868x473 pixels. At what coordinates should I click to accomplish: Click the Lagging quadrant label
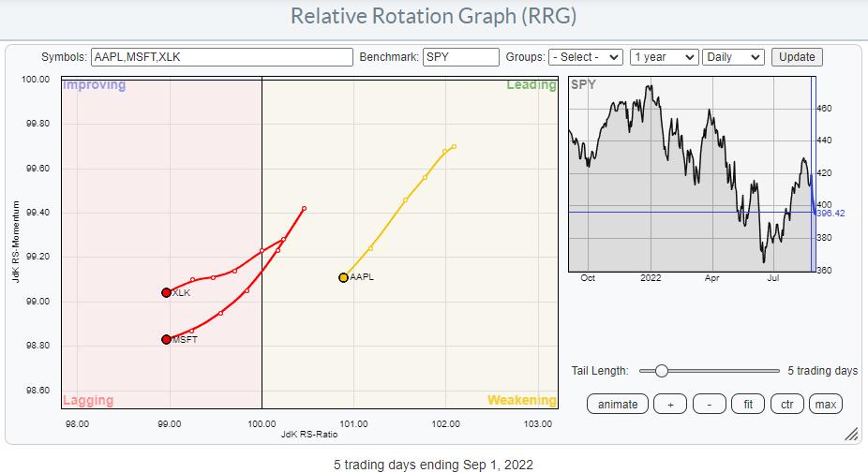88,400
